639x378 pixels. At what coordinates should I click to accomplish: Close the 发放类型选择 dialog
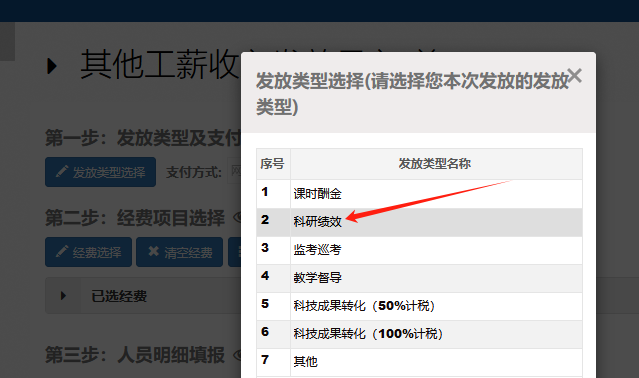coord(575,76)
